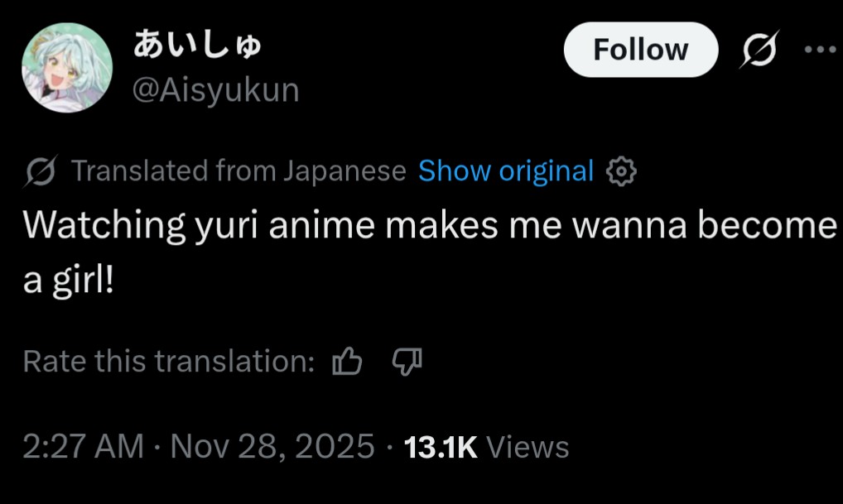
Task: Follow the @Aisyukun account
Action: [640, 50]
